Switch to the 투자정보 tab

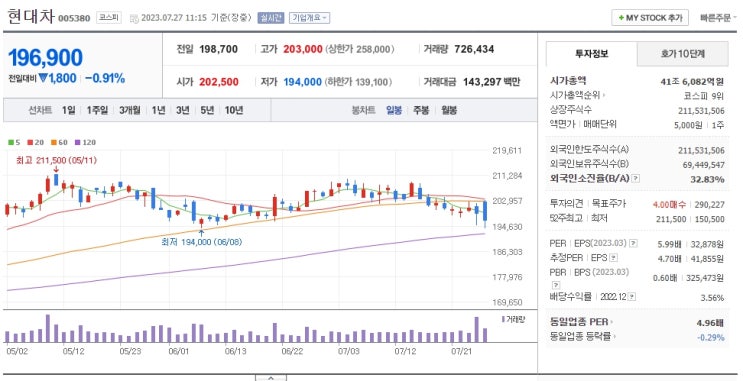[591, 54]
